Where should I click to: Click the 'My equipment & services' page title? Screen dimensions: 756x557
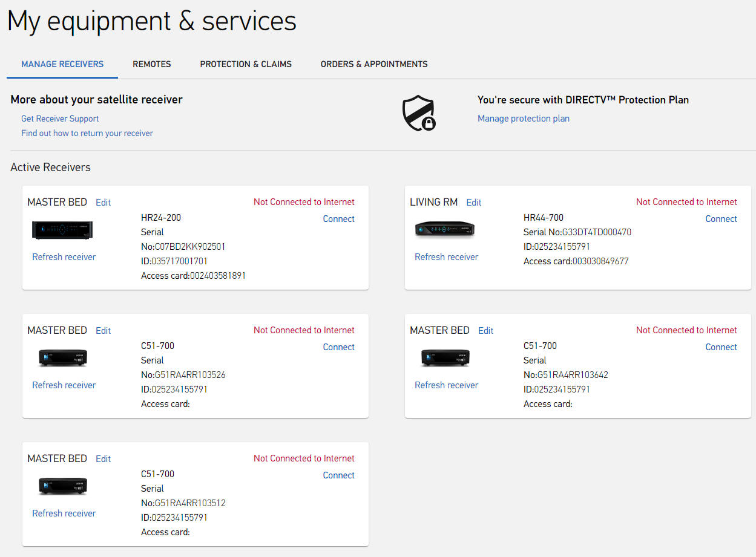(x=152, y=21)
